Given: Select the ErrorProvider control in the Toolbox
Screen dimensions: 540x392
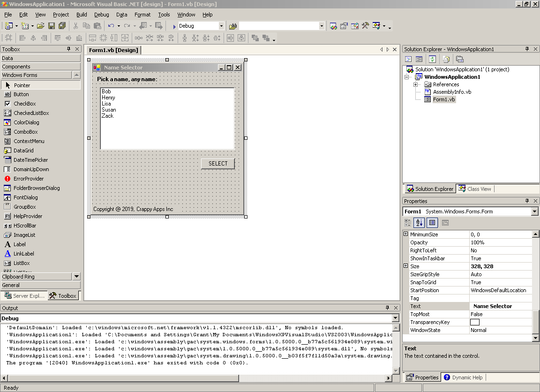Looking at the screenshot, I should [x=41, y=179].
